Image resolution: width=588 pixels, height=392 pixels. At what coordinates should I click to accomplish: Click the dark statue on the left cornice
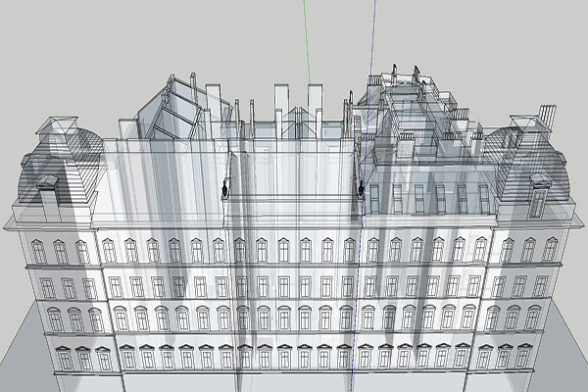point(225,189)
